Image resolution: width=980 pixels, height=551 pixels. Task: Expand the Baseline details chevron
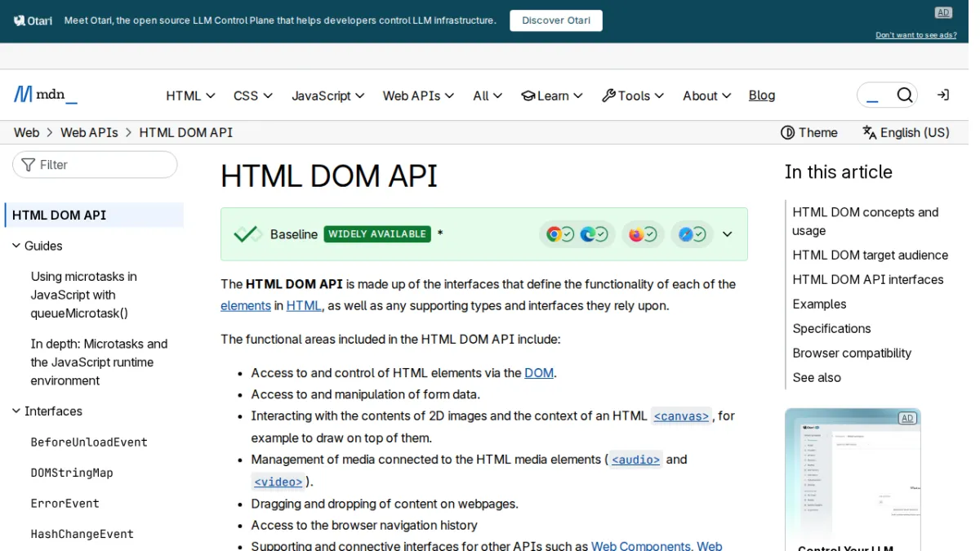pyautogui.click(x=728, y=234)
